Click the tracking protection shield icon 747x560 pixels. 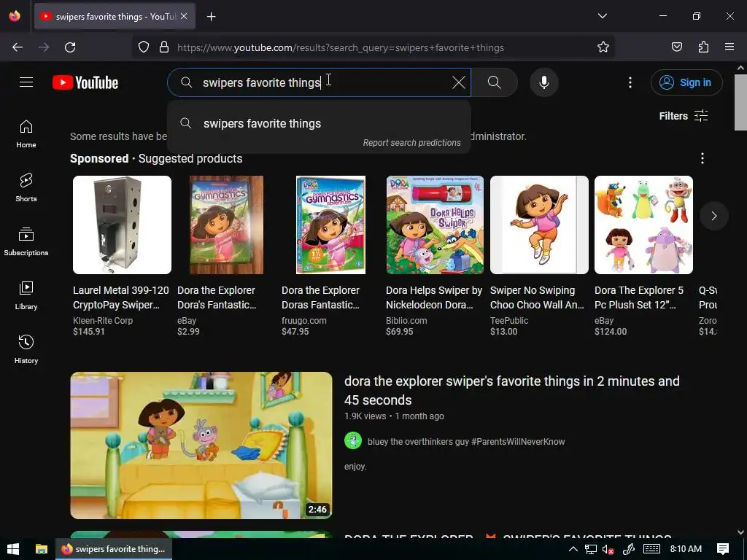click(x=144, y=47)
